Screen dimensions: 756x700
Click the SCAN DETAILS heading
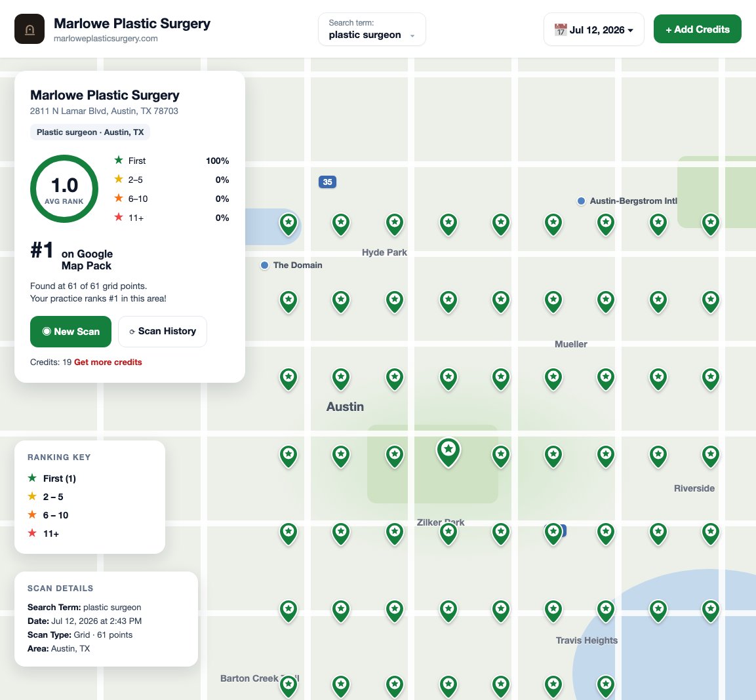pyautogui.click(x=60, y=588)
